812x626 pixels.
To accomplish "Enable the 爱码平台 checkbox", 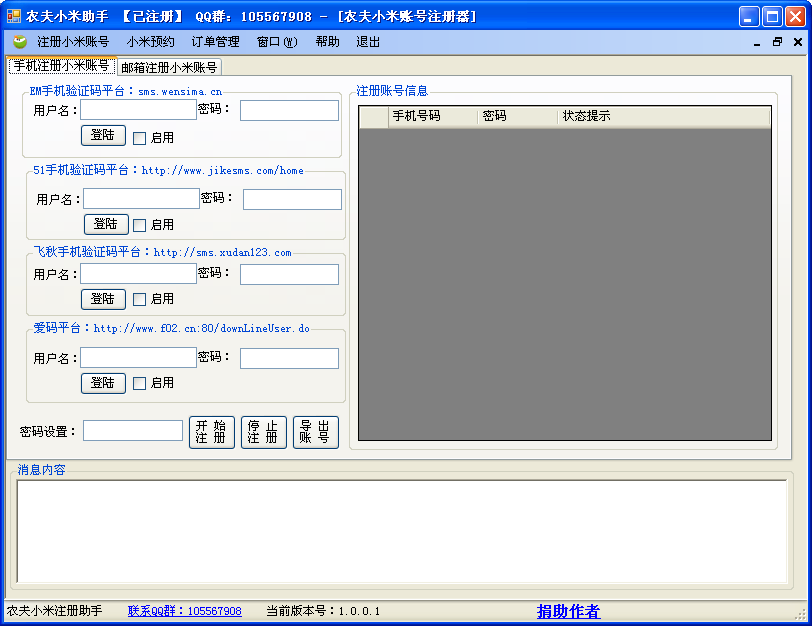I will [x=139, y=383].
